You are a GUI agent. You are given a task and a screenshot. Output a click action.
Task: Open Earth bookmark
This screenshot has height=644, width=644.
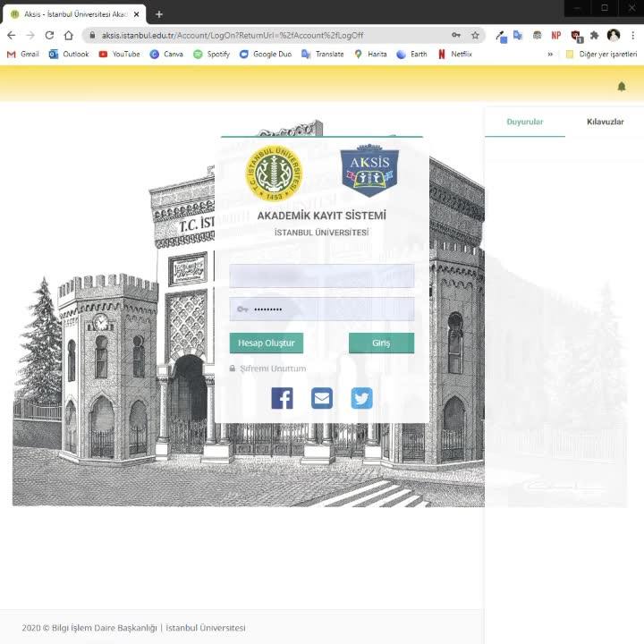click(412, 55)
